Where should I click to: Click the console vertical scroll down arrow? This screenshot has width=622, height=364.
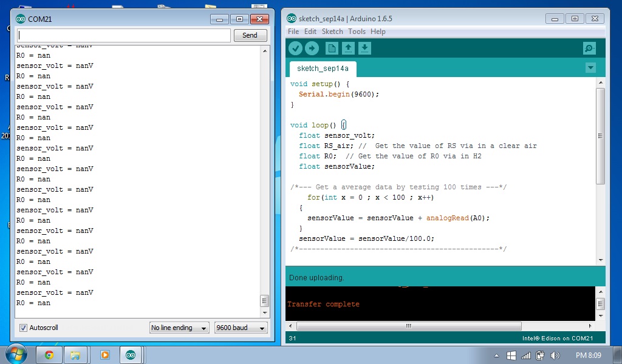tap(601, 316)
